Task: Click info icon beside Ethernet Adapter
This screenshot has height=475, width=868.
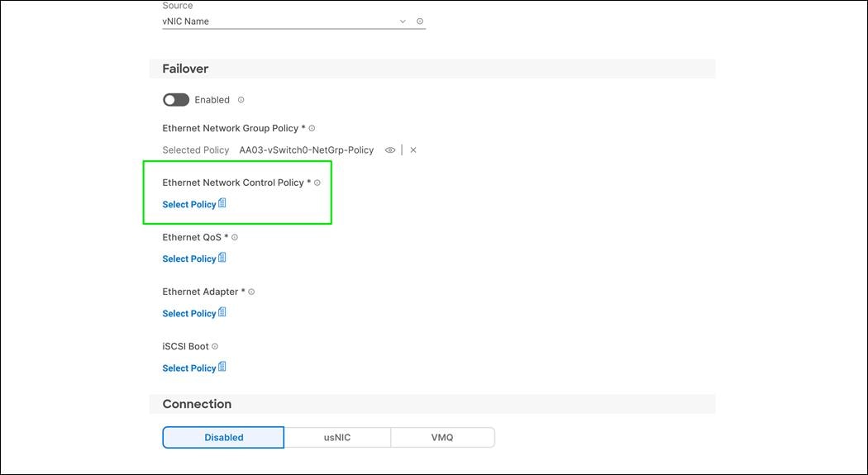Action: click(251, 292)
